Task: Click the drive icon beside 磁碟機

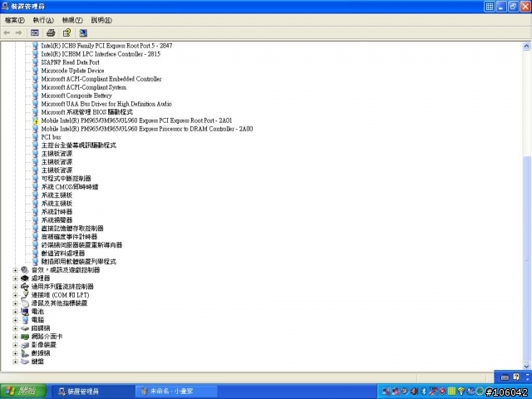Action: click(25, 328)
